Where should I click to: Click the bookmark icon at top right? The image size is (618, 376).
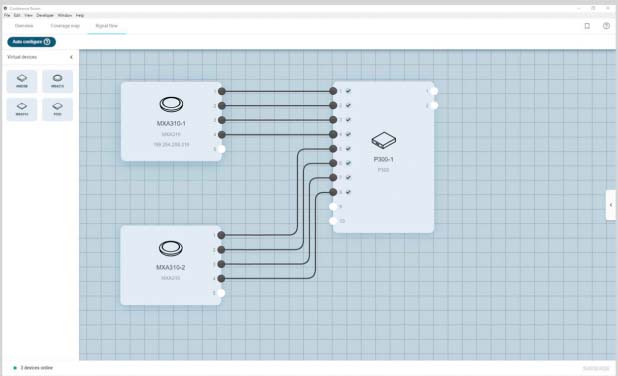coord(587,26)
